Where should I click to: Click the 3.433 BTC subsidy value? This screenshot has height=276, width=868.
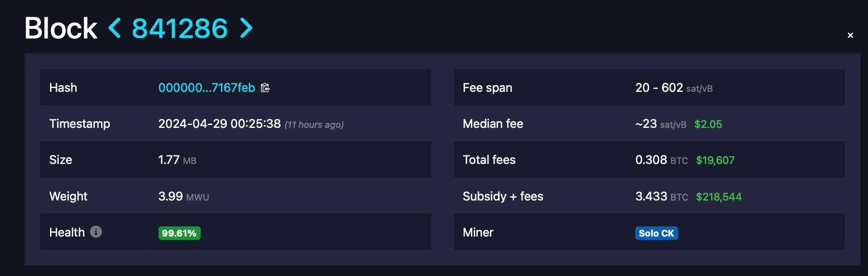coord(661,197)
